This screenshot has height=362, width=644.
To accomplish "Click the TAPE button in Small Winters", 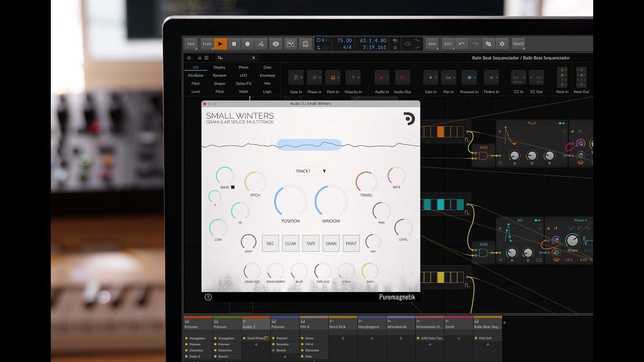I will 311,243.
